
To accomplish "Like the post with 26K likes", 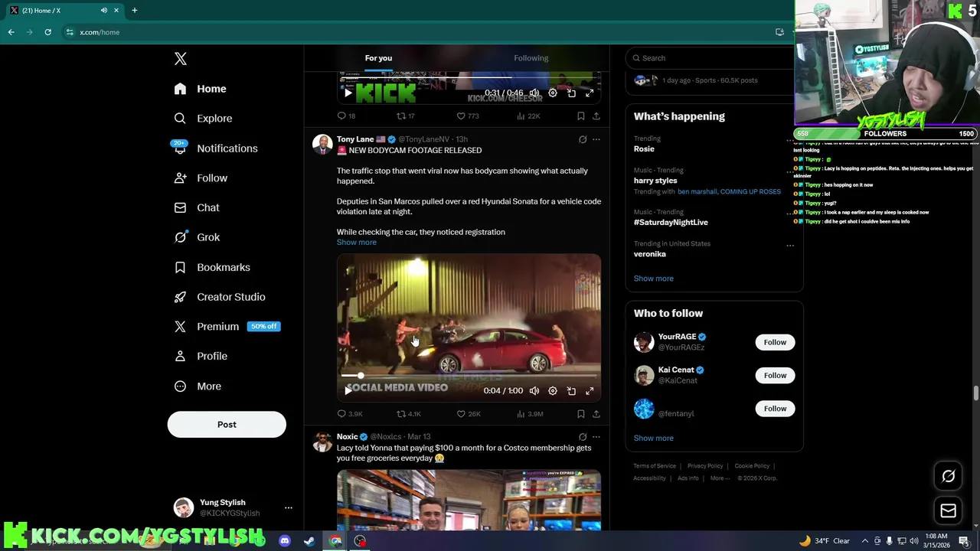I will click(x=468, y=414).
